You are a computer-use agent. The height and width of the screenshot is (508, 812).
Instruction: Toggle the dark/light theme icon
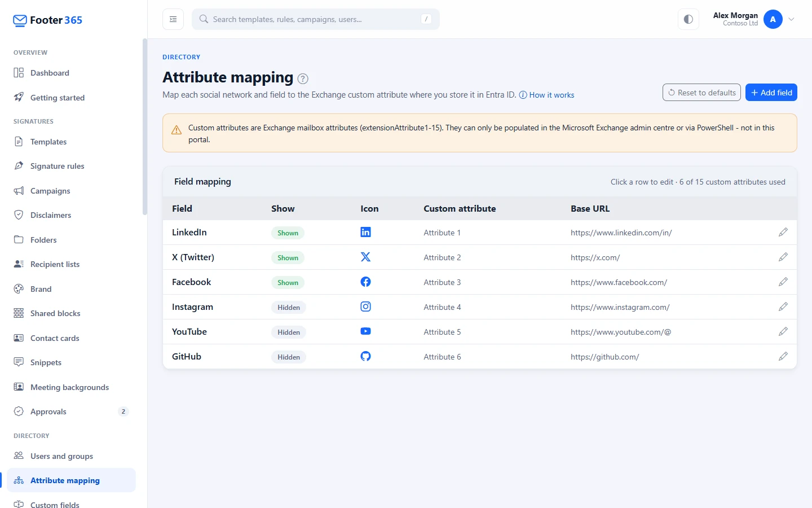[689, 19]
